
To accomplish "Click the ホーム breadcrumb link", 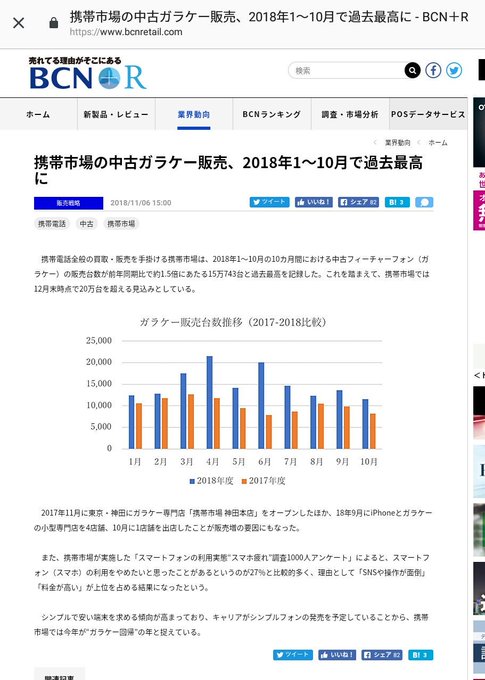I will pyautogui.click(x=438, y=143).
